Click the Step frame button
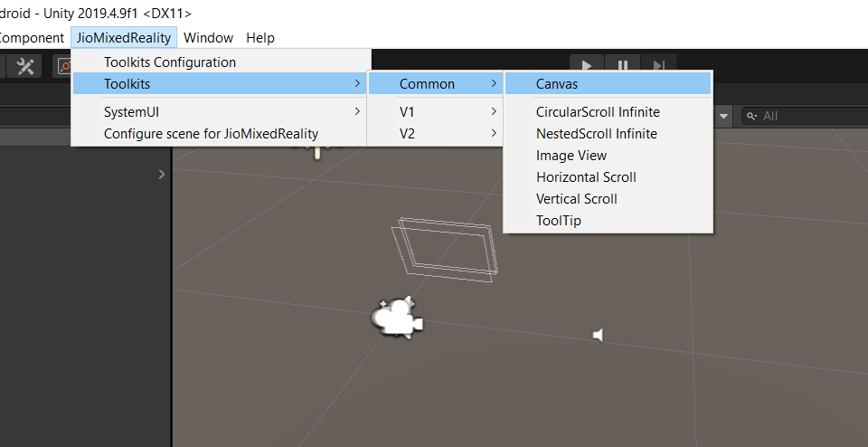Screen dimensions: 868x447 coord(659,65)
